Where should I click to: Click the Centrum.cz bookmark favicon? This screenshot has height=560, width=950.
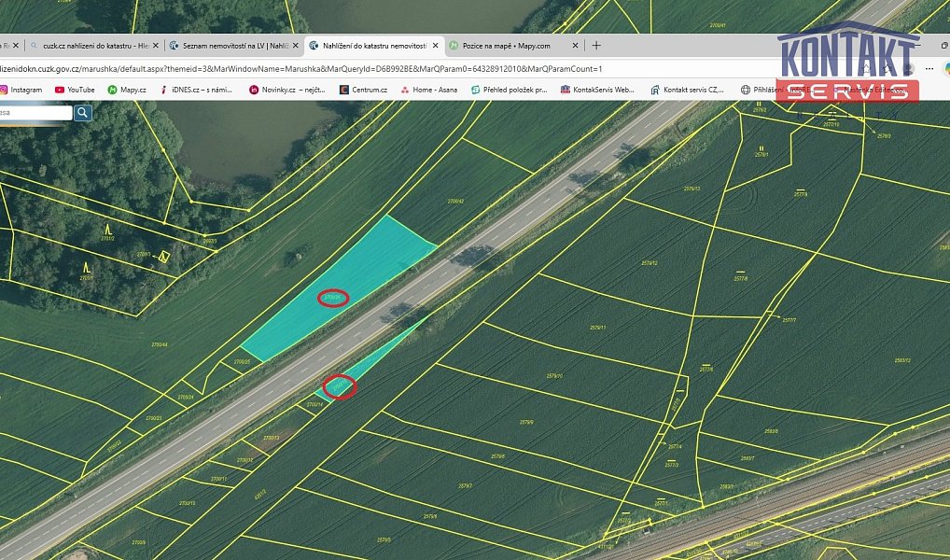(344, 90)
